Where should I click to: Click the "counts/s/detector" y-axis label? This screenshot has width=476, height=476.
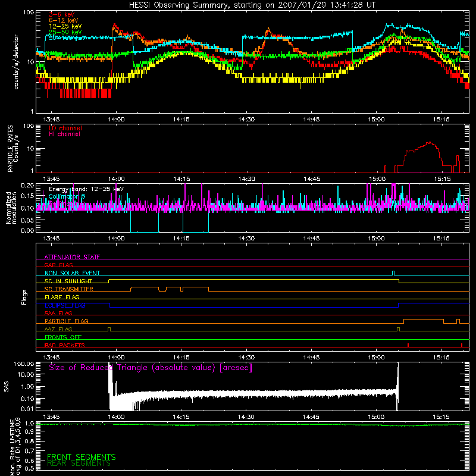point(16,62)
